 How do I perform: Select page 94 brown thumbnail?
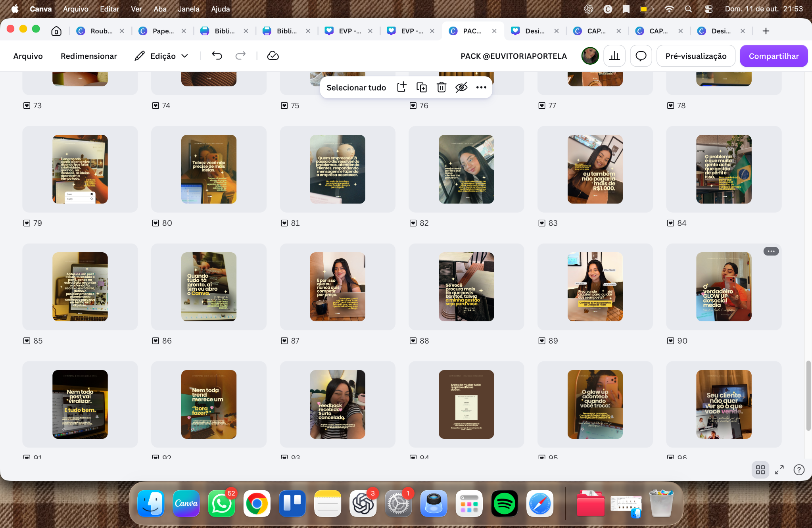pos(466,404)
